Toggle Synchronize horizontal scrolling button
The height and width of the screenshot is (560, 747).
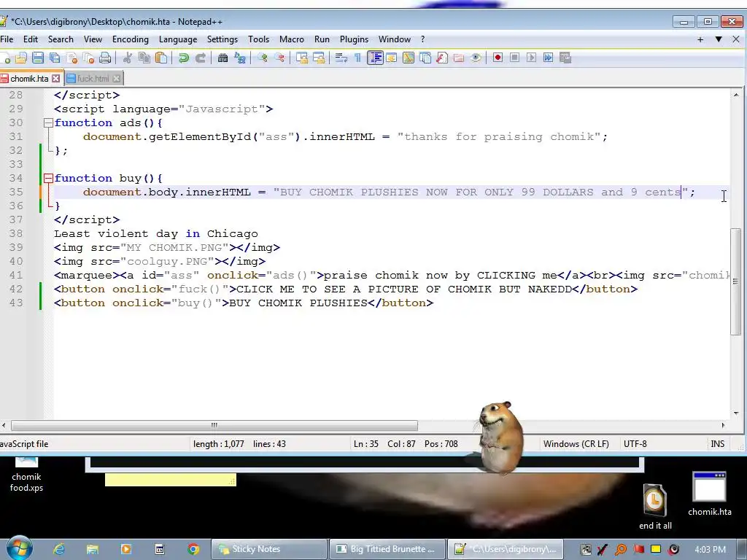[319, 58]
